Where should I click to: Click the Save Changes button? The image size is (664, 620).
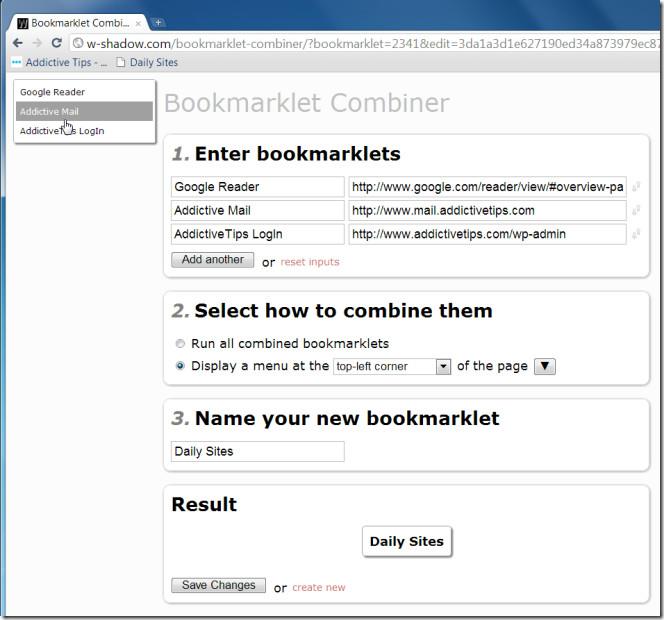coord(219,586)
